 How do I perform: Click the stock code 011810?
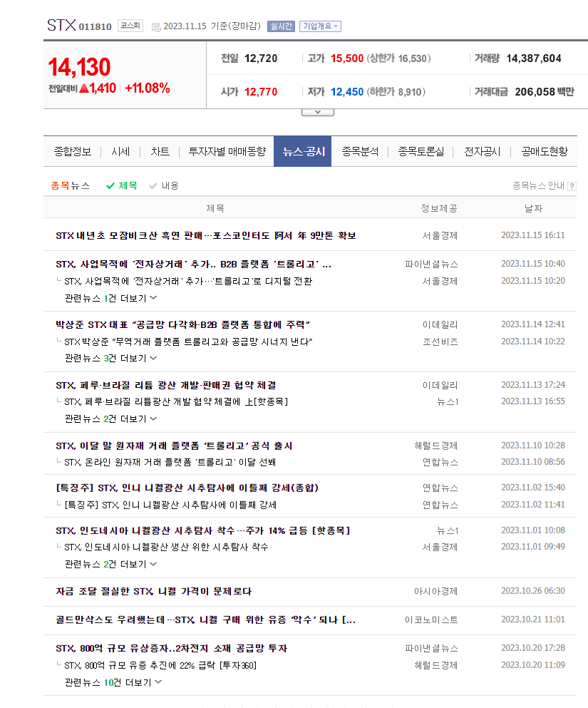96,27
